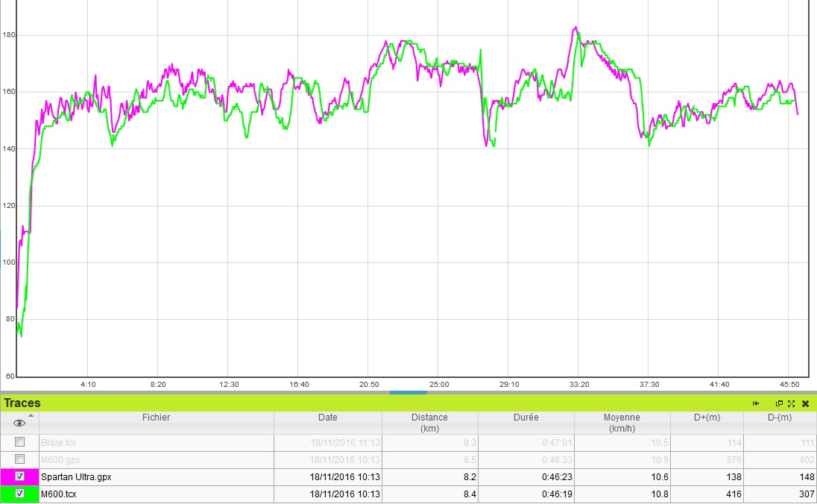Screen dimensions: 817x504
Task: Click the Durée column header
Action: pos(525,418)
